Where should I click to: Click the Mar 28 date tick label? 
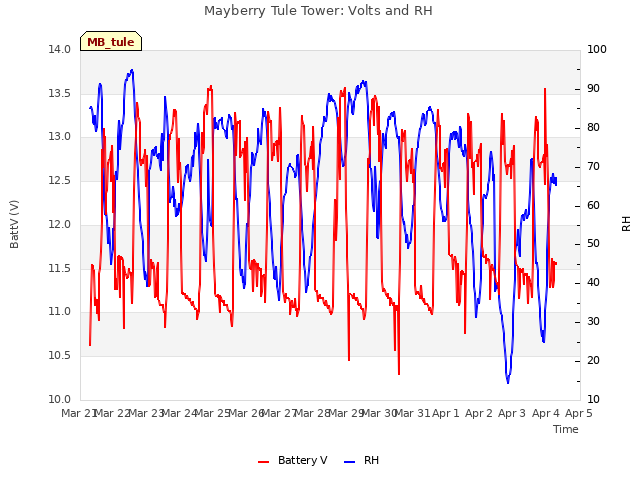[x=313, y=413]
